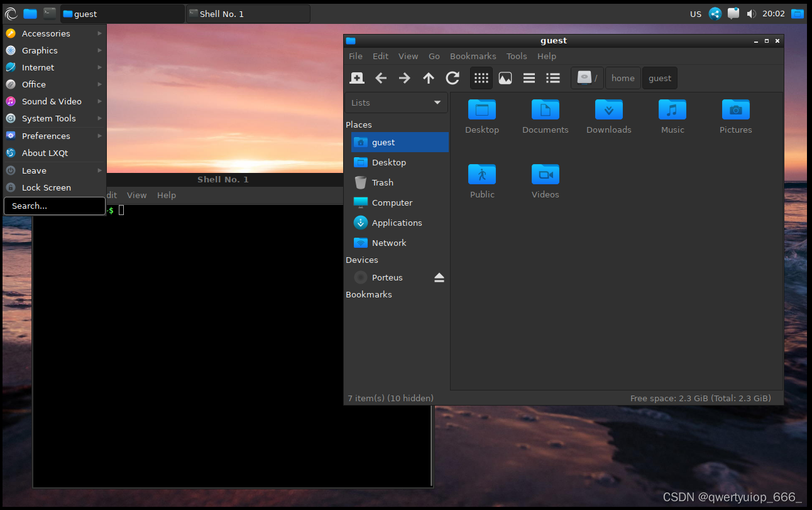
Task: Click the forward navigation arrow
Action: (404, 78)
